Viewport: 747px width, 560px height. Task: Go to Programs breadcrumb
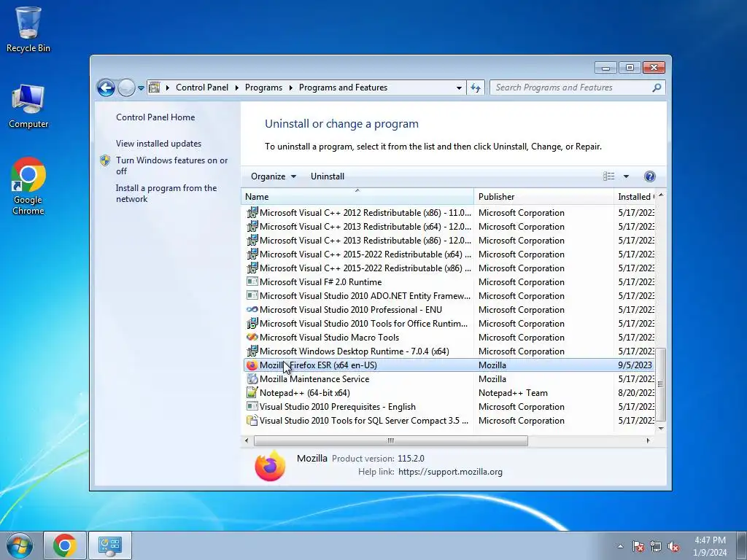(x=263, y=87)
